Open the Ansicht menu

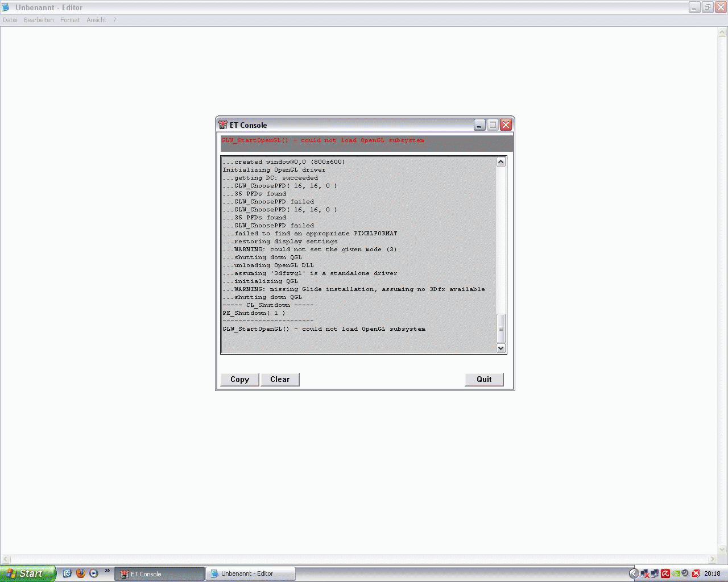(97, 20)
